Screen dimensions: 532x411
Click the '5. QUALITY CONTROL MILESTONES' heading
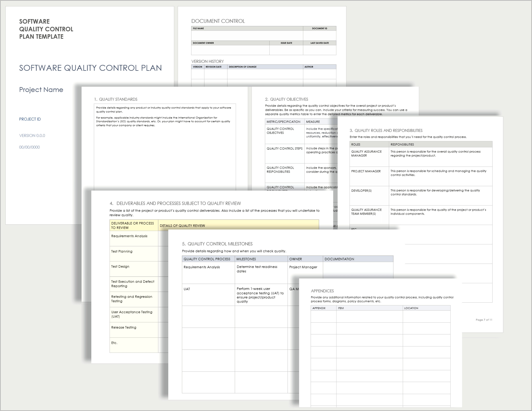point(217,244)
